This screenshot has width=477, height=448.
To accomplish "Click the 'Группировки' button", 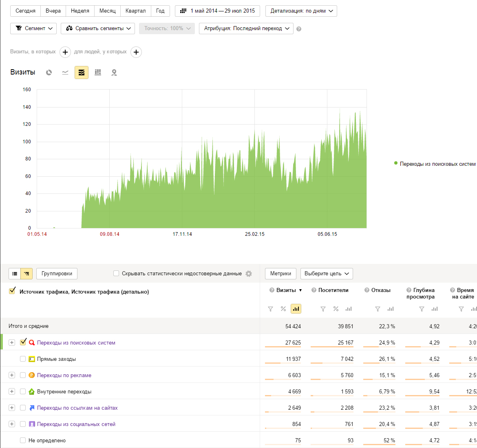I will coord(57,274).
